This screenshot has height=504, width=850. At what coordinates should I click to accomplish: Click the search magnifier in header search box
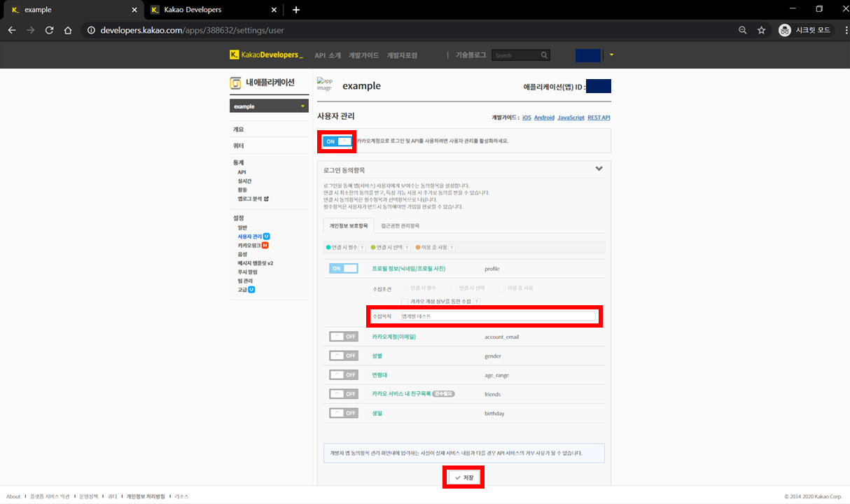pyautogui.click(x=544, y=55)
